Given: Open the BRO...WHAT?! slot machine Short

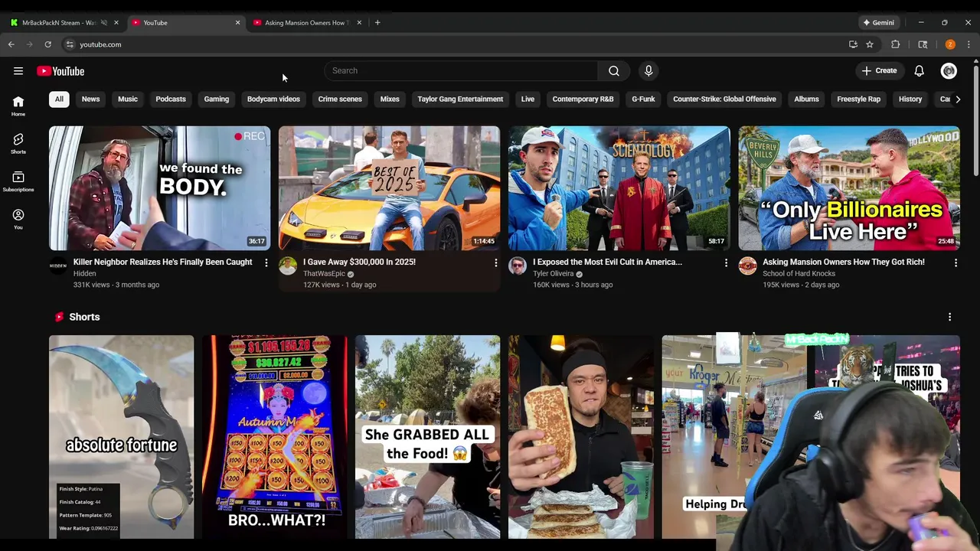Looking at the screenshot, I should coord(275,437).
